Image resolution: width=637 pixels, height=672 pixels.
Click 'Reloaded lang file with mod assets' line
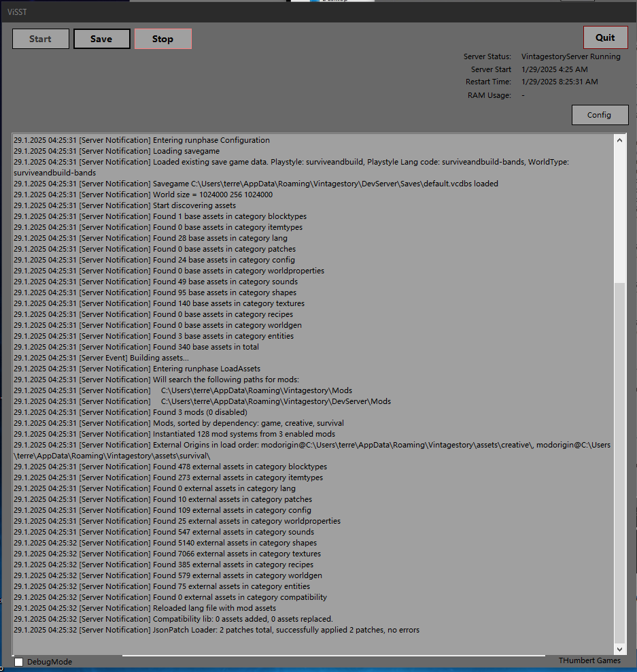[145, 608]
